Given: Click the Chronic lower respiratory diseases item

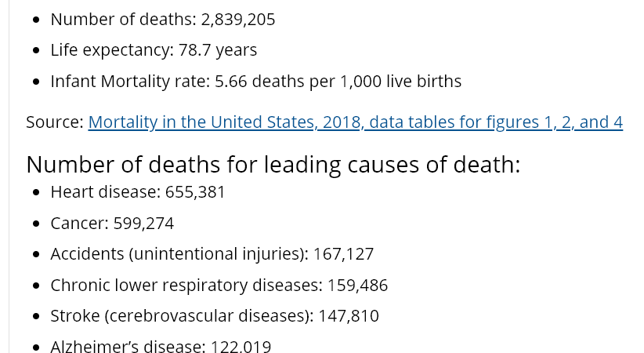Looking at the screenshot, I should point(219,285).
